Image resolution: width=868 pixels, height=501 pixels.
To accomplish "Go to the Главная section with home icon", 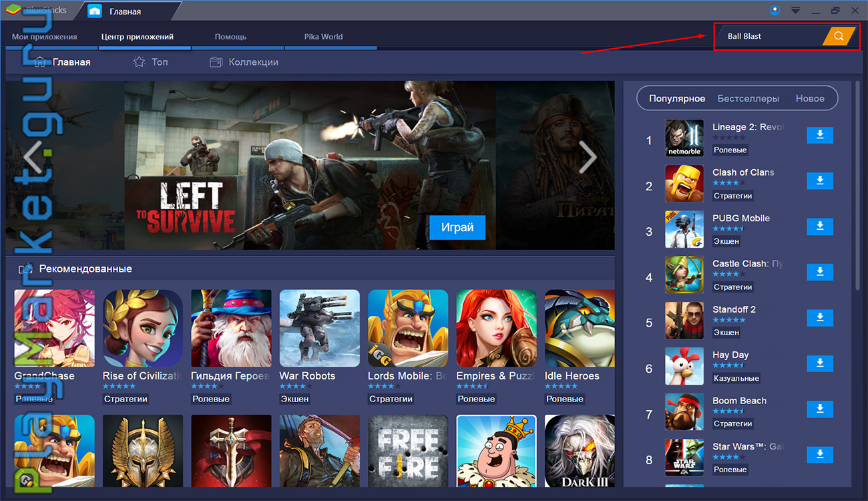I will 62,62.
